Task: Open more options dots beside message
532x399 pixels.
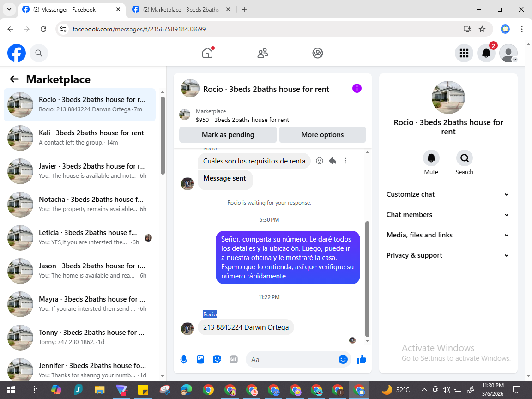Action: click(345, 161)
